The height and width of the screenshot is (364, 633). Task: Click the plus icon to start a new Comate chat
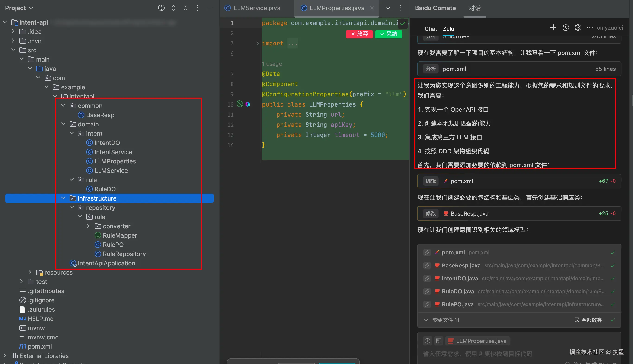pos(553,28)
